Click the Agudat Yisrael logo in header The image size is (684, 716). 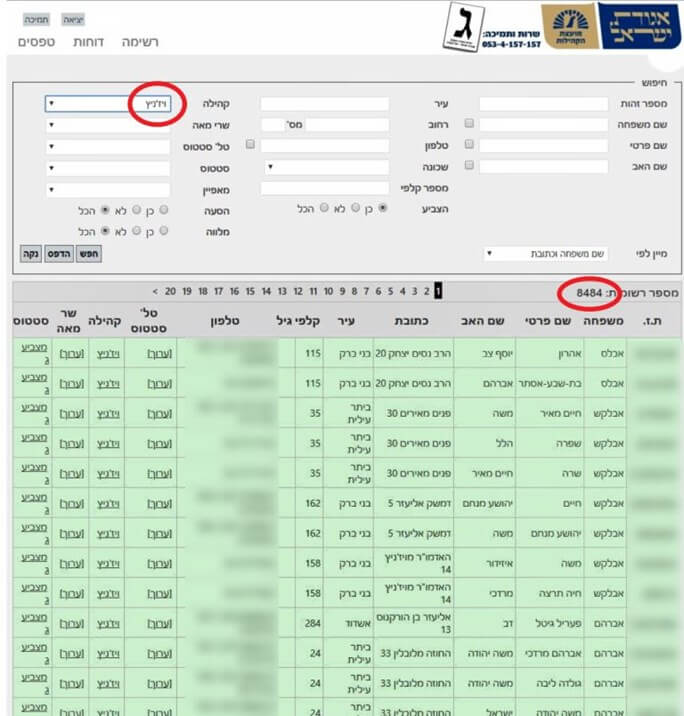639,27
